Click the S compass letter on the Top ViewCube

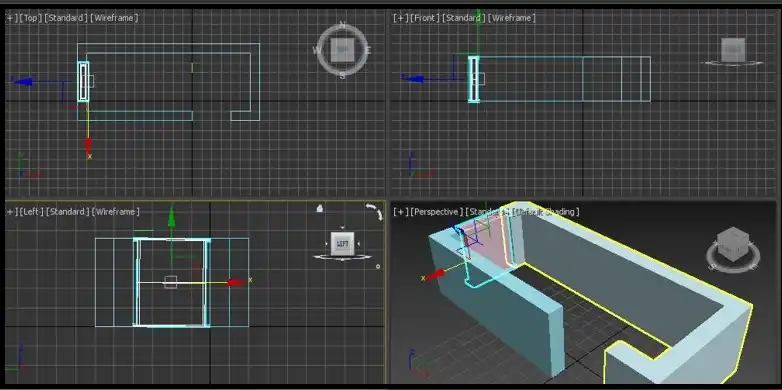[343, 76]
